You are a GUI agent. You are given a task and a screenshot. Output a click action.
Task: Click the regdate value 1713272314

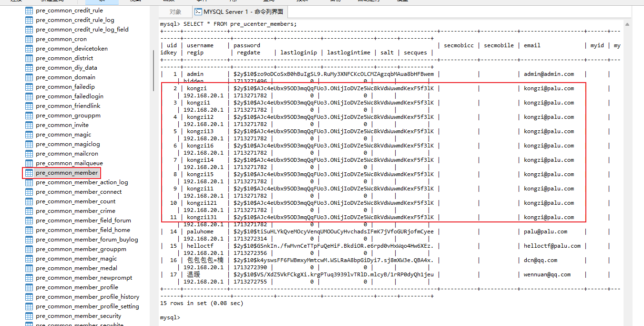(x=250, y=239)
